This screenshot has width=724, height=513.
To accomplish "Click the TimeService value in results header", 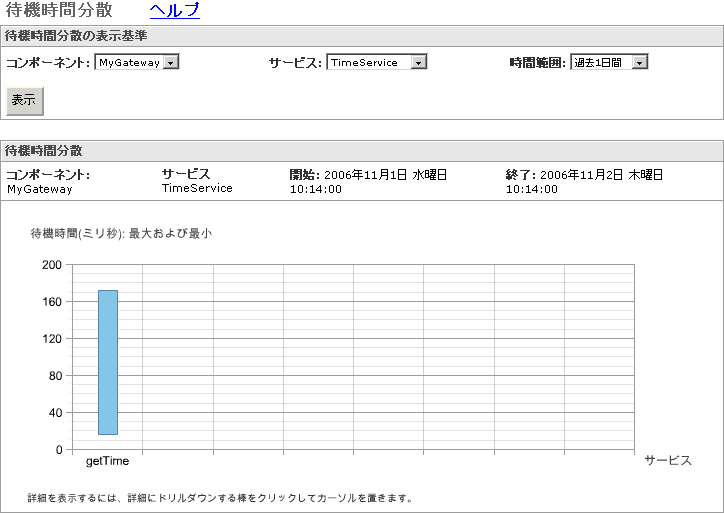I will point(197,188).
